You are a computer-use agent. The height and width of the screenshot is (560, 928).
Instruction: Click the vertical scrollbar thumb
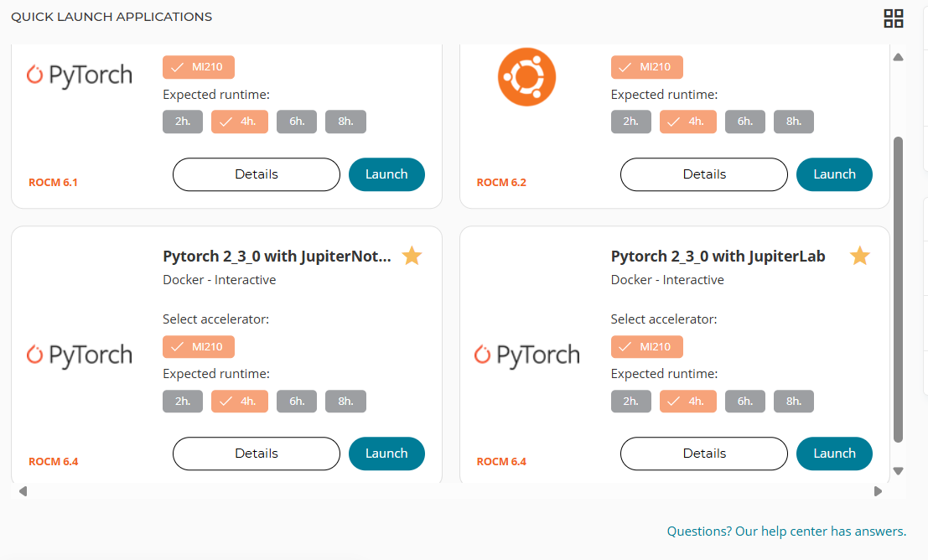click(898, 289)
